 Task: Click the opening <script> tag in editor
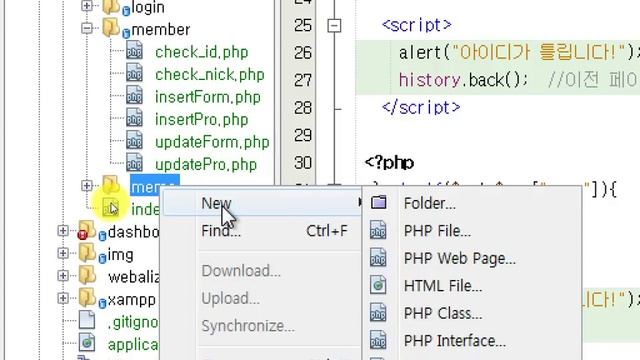click(416, 25)
